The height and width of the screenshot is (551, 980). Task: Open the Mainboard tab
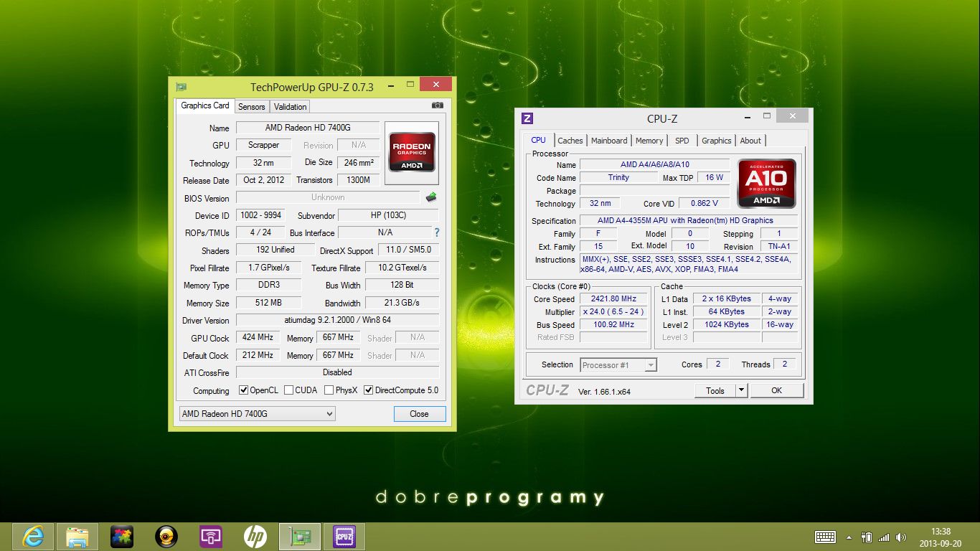pyautogui.click(x=609, y=141)
